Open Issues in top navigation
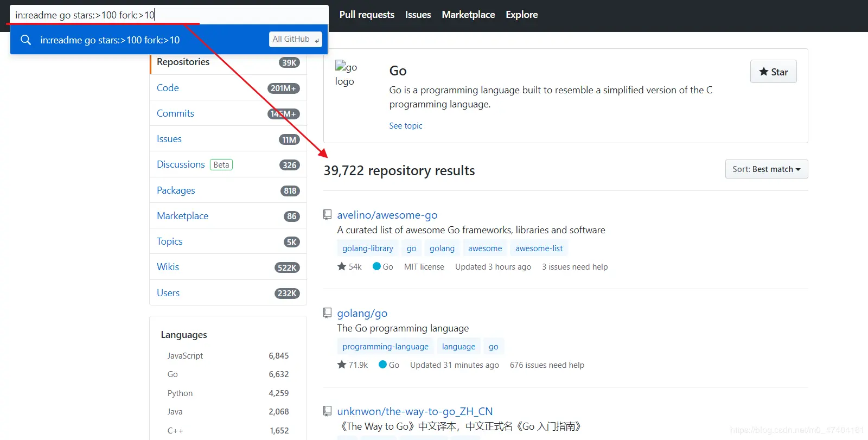The width and height of the screenshot is (868, 440). 418,15
